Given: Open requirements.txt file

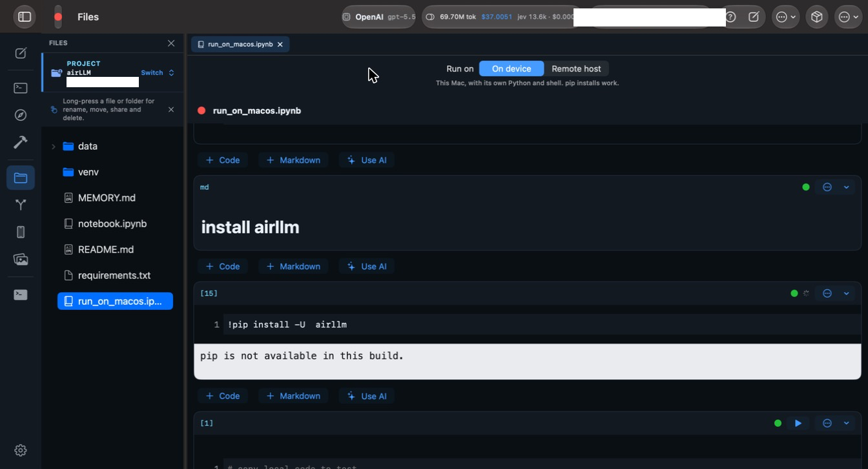Looking at the screenshot, I should click(x=114, y=276).
